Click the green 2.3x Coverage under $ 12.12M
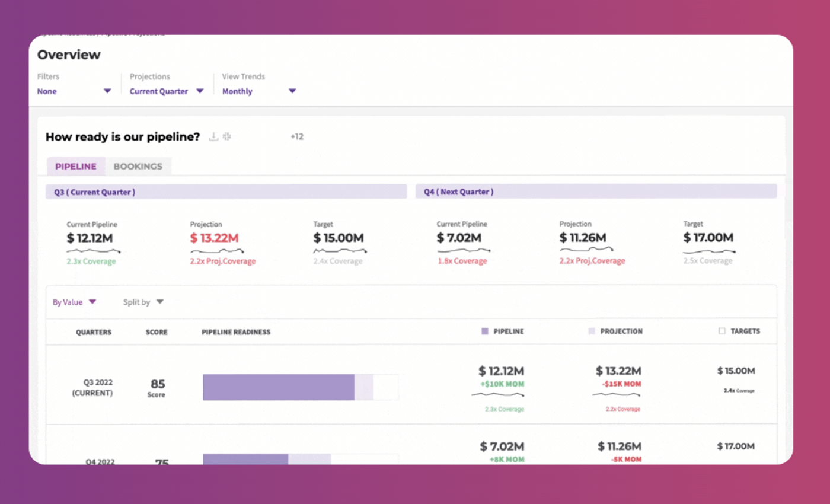The image size is (830, 504). click(91, 261)
